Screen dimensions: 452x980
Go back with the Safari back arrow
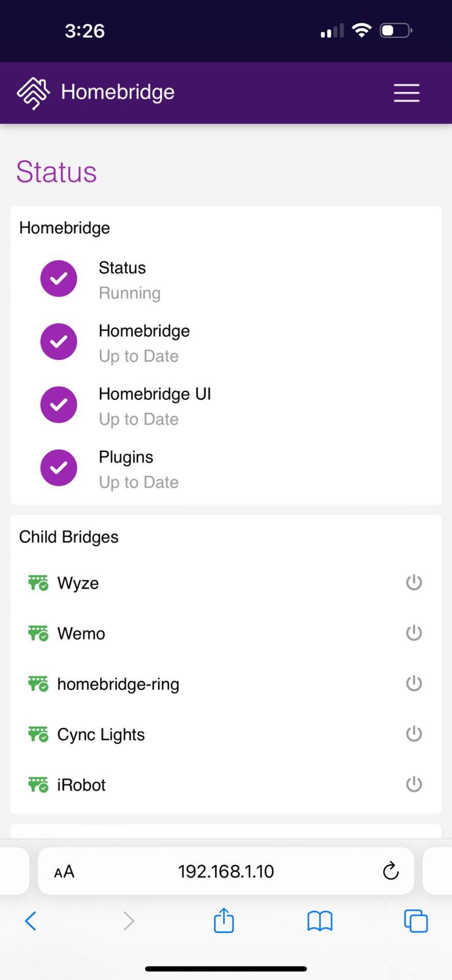pyautogui.click(x=31, y=921)
